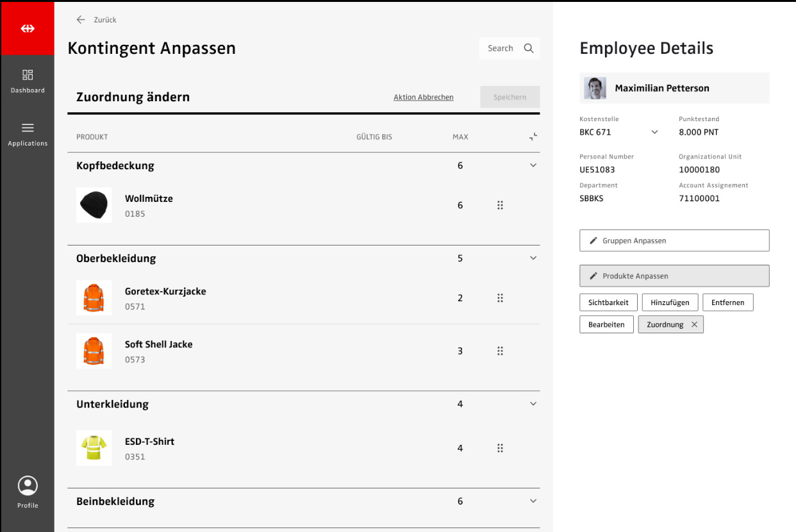Image resolution: width=796 pixels, height=532 pixels.
Task: Click the Wollmütze product thumbnail
Action: point(94,205)
